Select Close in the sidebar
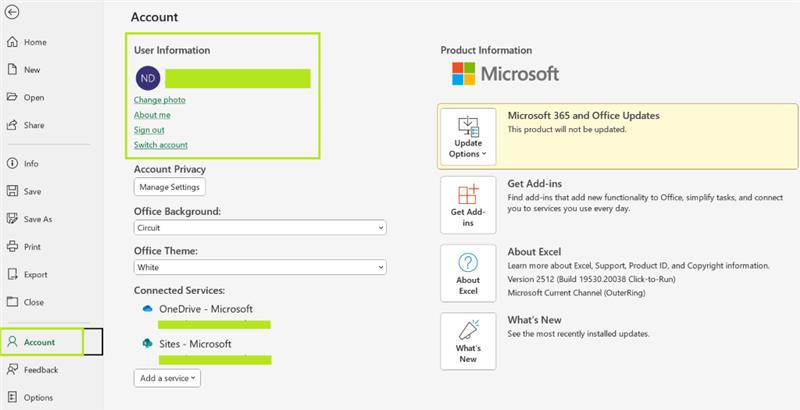Screen dimensions: 800x410 pyautogui.click(x=26, y=302)
